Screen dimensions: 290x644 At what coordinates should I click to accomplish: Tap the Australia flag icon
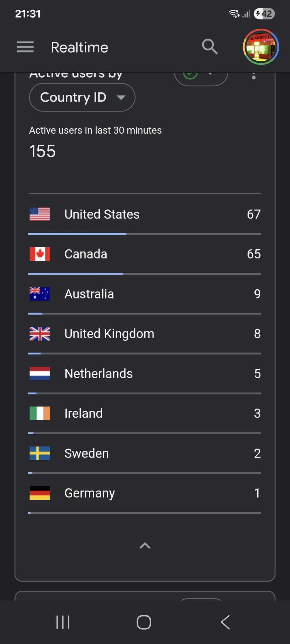click(40, 294)
